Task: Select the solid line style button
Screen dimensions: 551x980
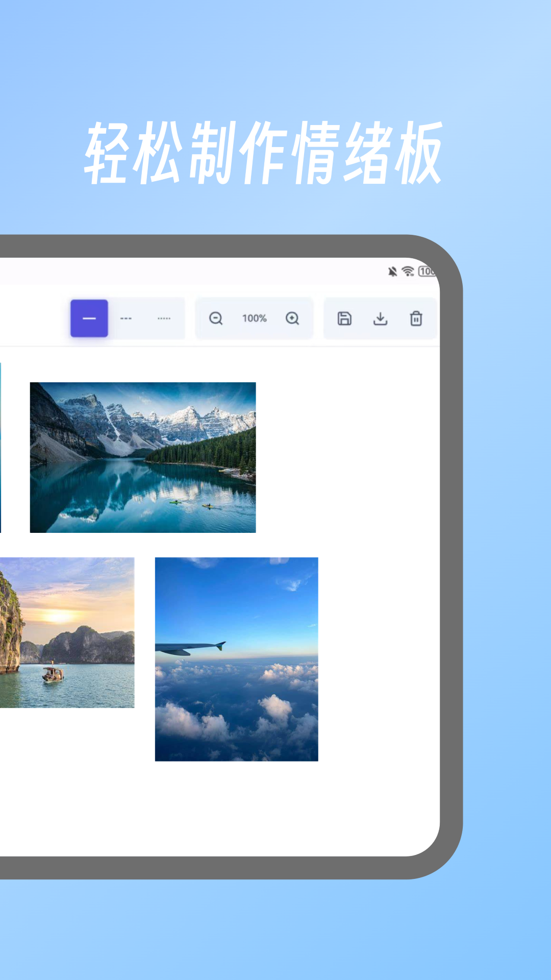Action: tap(89, 318)
